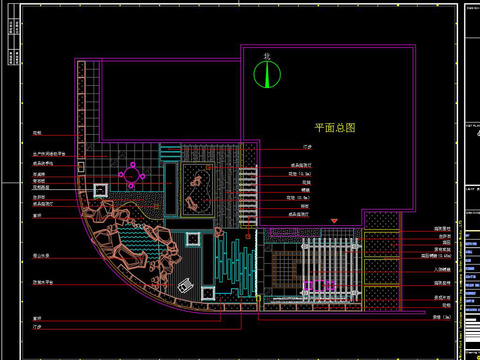Click the cyan steps at corridor top

[x=170, y=152]
